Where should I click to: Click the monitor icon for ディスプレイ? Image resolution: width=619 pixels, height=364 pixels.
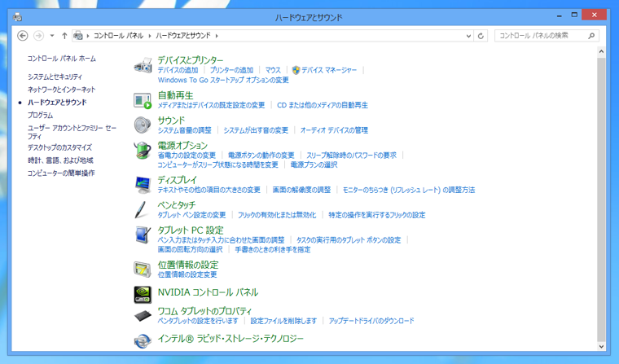143,185
